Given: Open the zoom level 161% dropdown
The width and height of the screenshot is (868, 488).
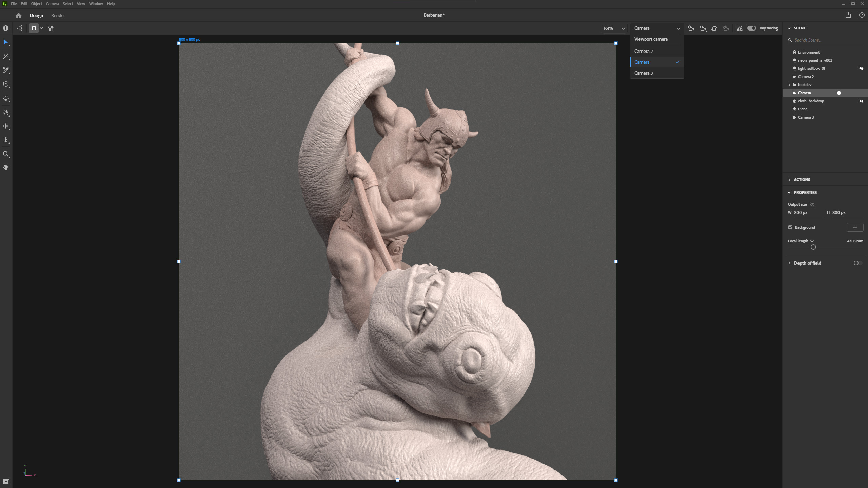Looking at the screenshot, I should pos(623,28).
